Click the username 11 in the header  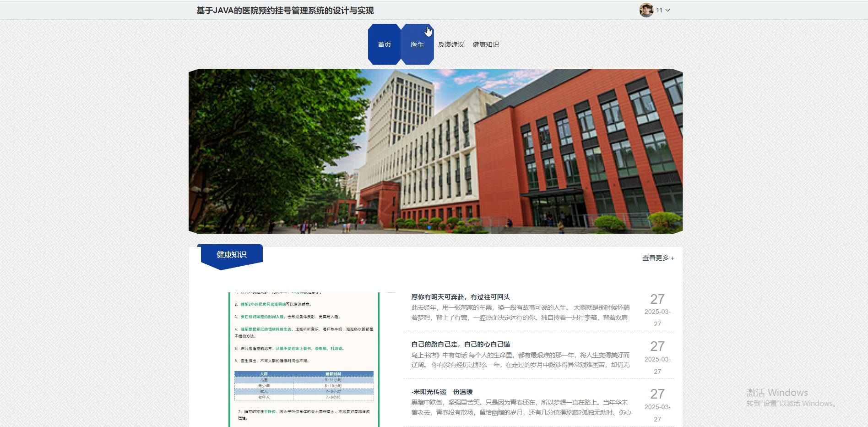tap(659, 10)
